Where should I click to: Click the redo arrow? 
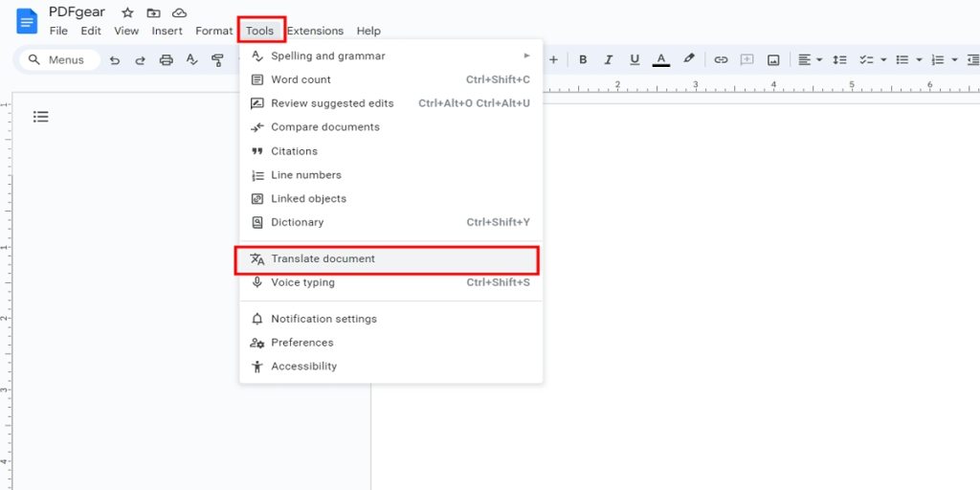140,60
